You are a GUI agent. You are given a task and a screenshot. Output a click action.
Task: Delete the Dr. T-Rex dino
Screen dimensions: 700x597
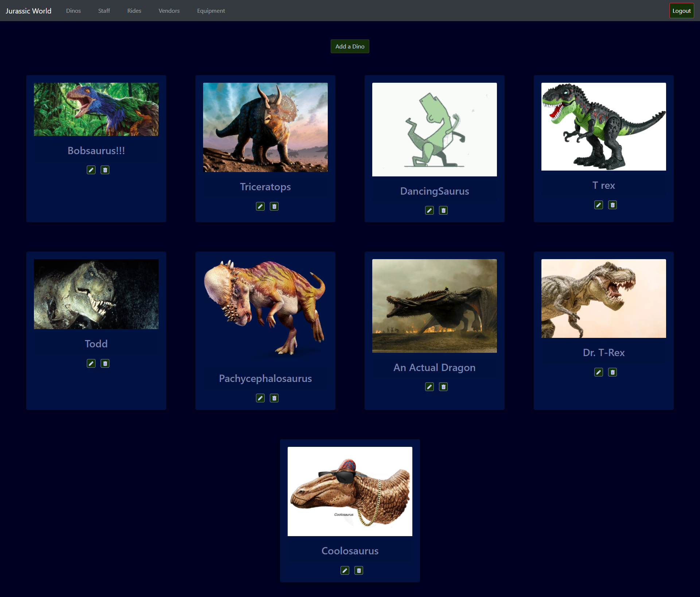[612, 372]
